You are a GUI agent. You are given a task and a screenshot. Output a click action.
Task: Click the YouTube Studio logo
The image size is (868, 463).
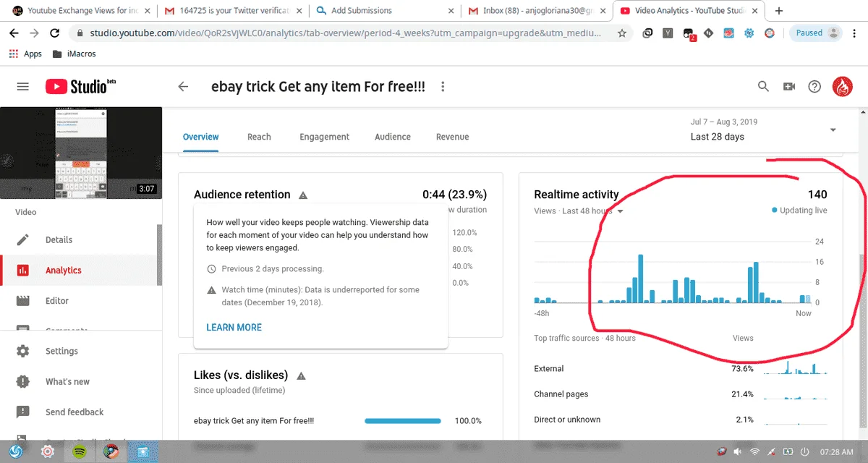[80, 86]
